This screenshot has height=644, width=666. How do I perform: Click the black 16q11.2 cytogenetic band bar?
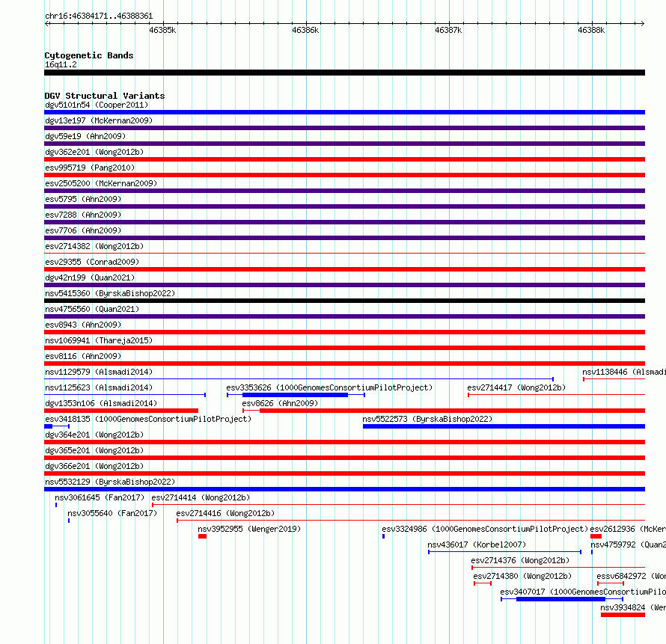click(344, 73)
